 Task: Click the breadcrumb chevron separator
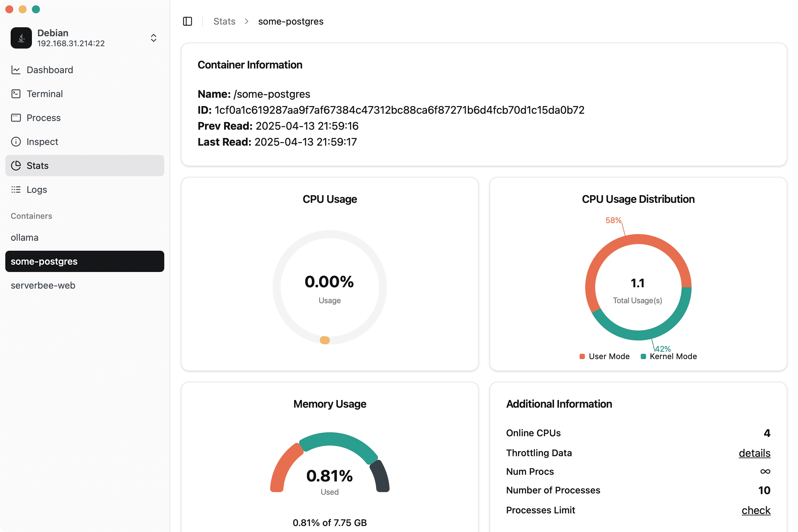click(247, 21)
